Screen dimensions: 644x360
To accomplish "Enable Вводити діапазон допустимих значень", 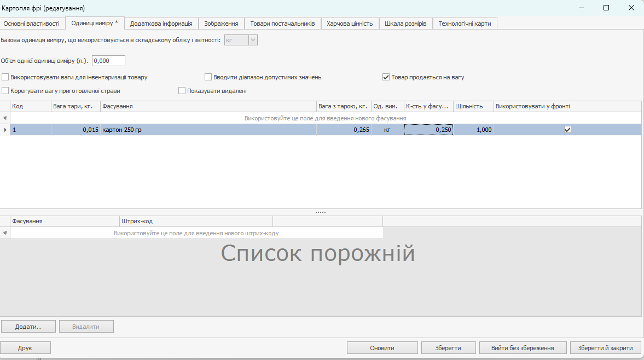I will click(208, 77).
